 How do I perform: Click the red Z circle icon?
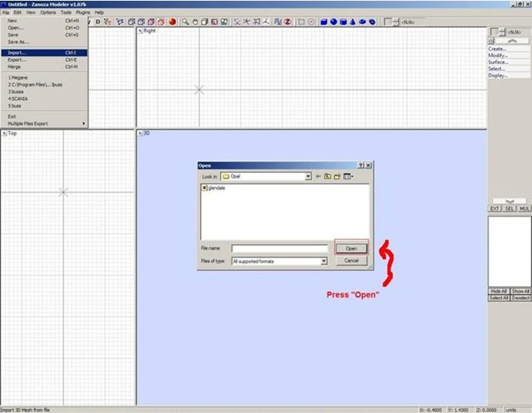click(287, 22)
